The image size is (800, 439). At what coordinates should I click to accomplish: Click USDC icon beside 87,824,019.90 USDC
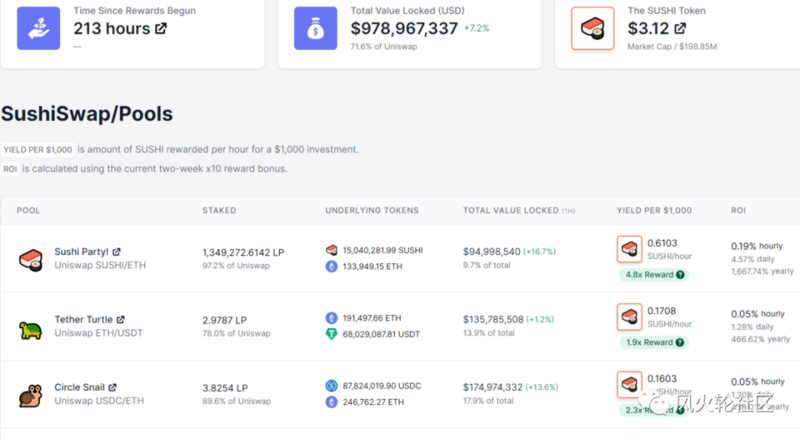332,386
